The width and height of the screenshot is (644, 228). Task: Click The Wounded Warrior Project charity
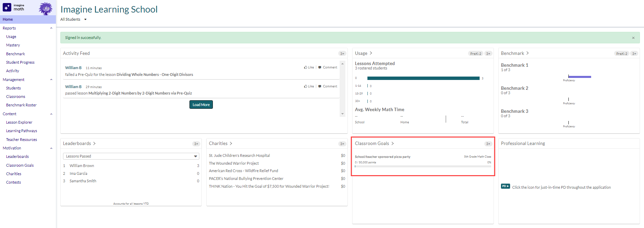pyautogui.click(x=234, y=163)
